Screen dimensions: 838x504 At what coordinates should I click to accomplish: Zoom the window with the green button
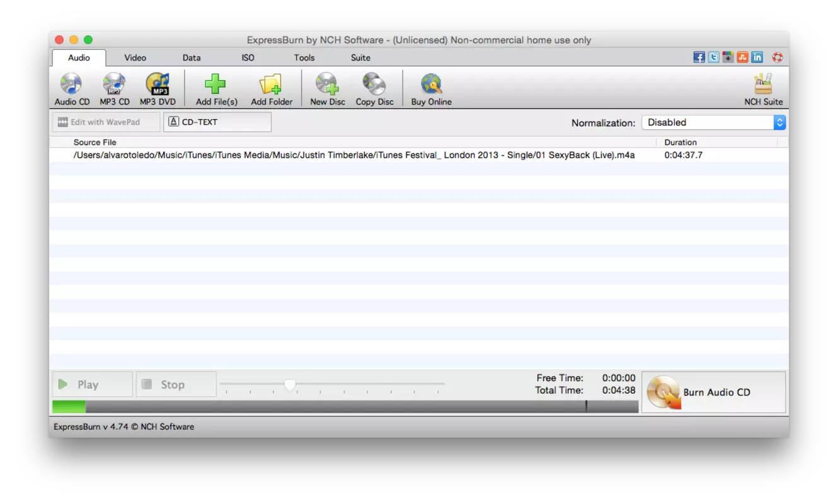pos(88,40)
